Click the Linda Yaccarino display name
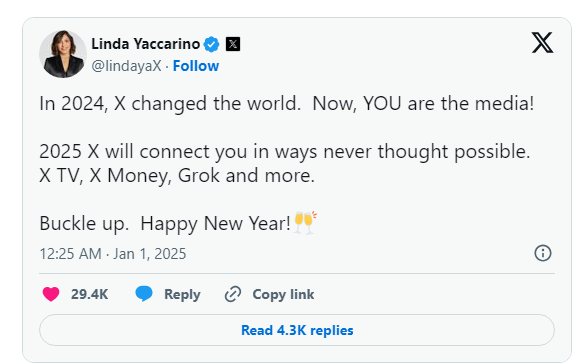The width and height of the screenshot is (577, 364). (x=146, y=44)
